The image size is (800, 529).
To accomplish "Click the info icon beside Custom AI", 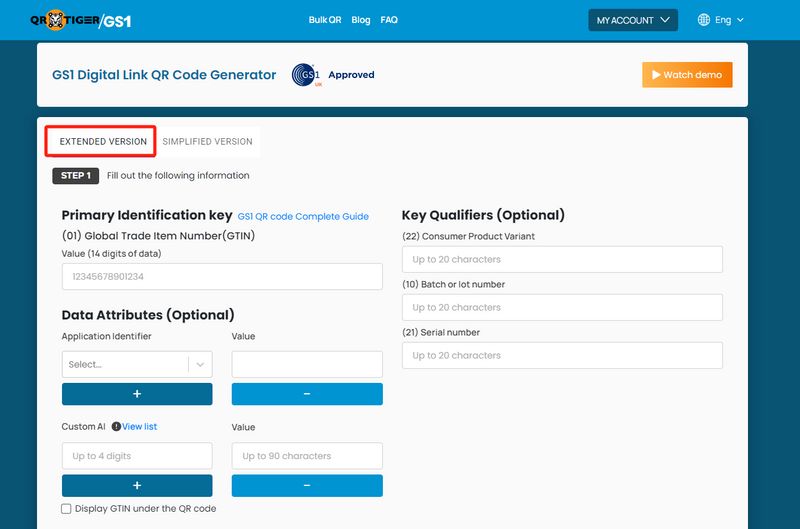I will 116,427.
